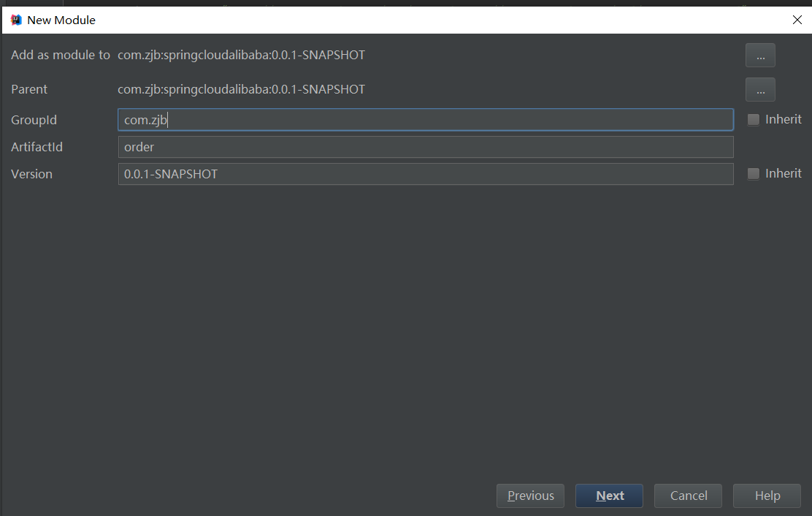Viewport: 812px width, 516px height.
Task: Enable Inherit for Version
Action: click(753, 173)
